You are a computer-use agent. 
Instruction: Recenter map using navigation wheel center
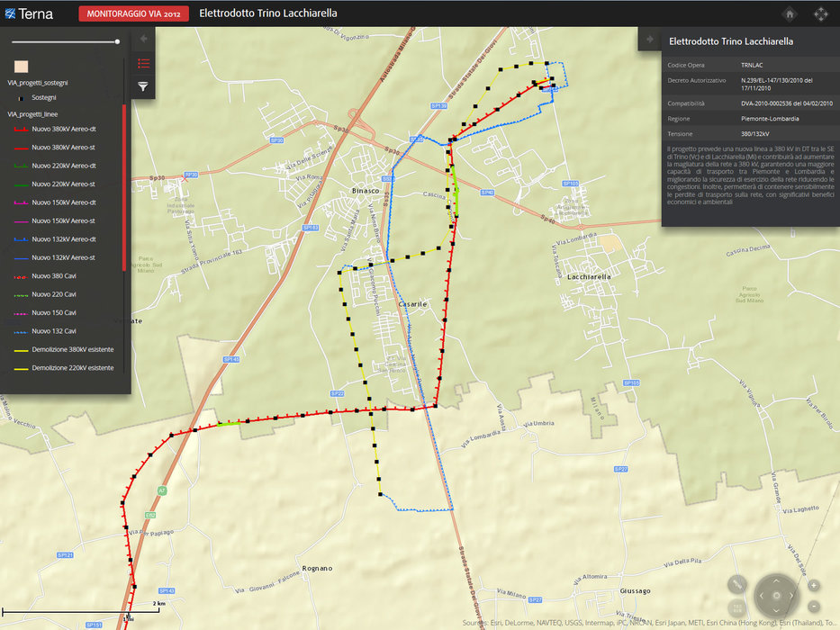tap(775, 595)
